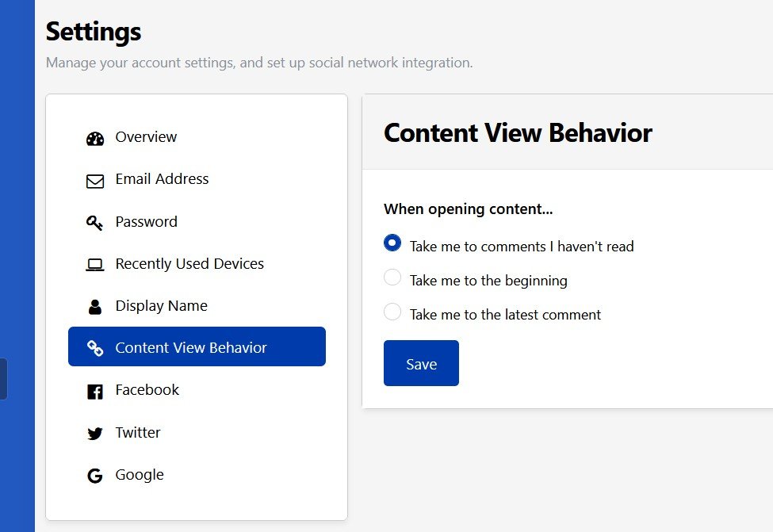This screenshot has width=773, height=532.
Task: Click the Google G icon
Action: point(94,476)
